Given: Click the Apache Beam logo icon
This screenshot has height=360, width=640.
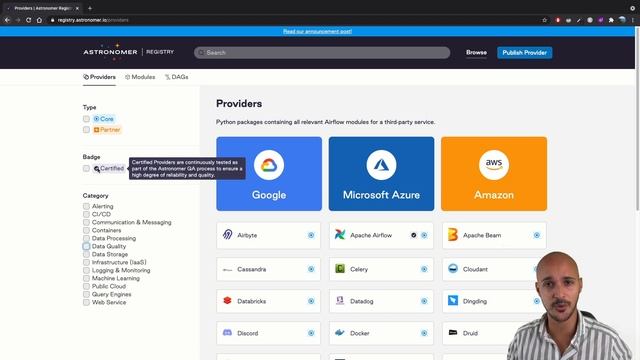Looking at the screenshot, I should click(453, 235).
